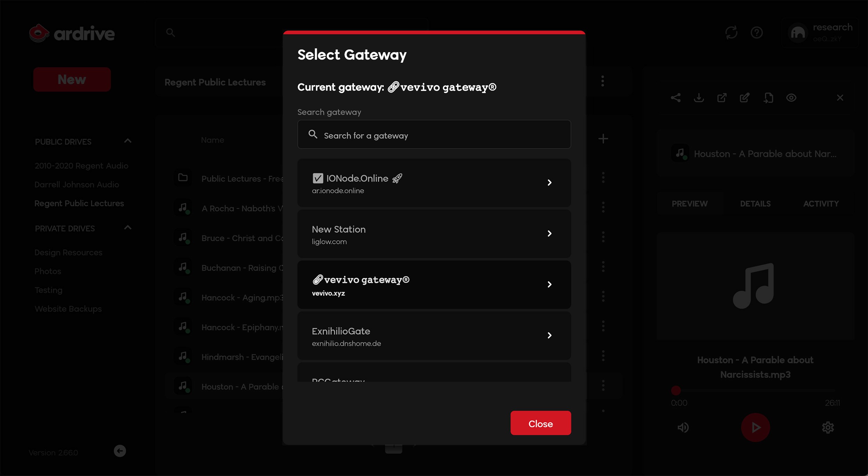868x476 pixels.
Task: Expand the ExnihilioGate gateway chevron
Action: click(x=549, y=335)
